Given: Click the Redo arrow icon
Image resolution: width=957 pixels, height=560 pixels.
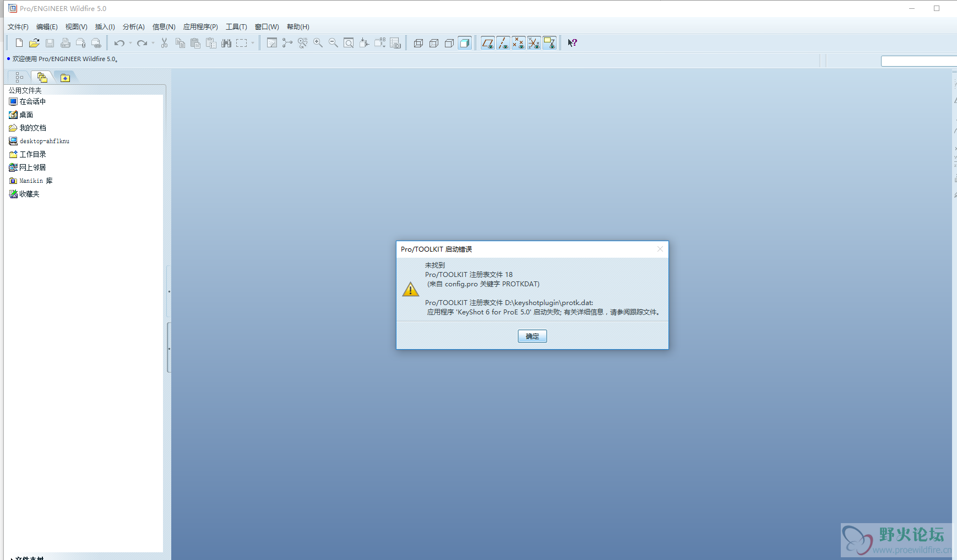Looking at the screenshot, I should click(x=142, y=43).
